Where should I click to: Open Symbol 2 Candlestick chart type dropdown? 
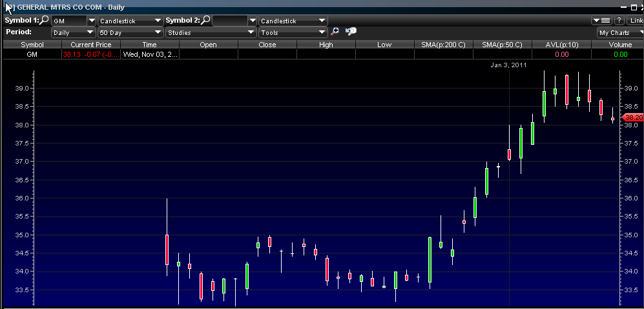pos(293,21)
